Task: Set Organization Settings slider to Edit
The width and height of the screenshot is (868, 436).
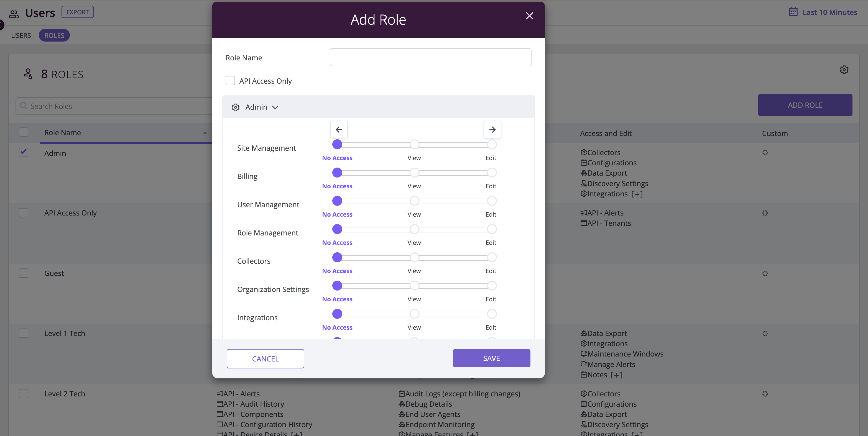Action: [492, 286]
